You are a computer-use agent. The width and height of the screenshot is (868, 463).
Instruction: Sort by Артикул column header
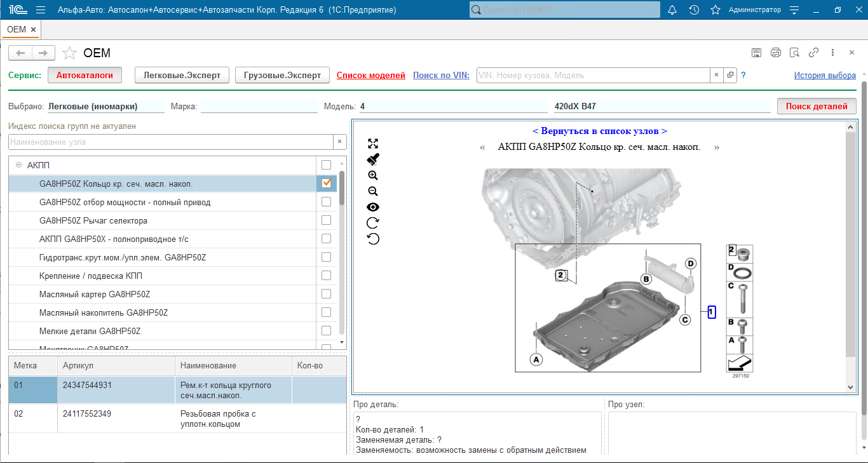pyautogui.click(x=116, y=366)
